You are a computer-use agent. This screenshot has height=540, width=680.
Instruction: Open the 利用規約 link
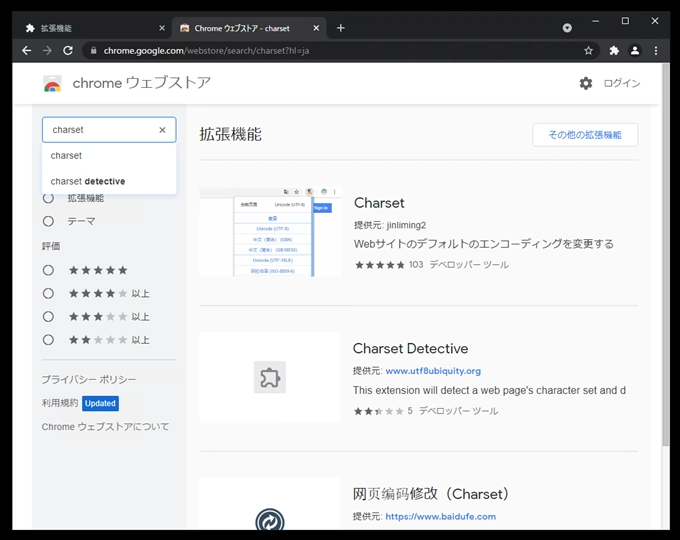(x=60, y=403)
